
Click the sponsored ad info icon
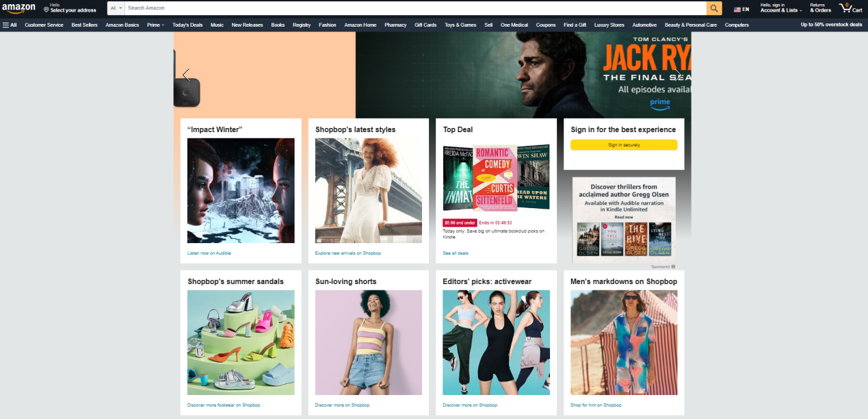click(673, 266)
